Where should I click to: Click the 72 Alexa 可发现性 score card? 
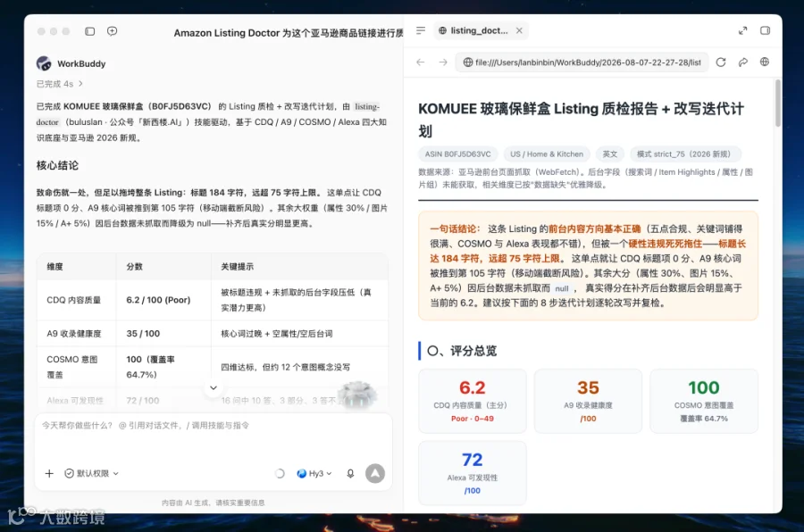473,474
